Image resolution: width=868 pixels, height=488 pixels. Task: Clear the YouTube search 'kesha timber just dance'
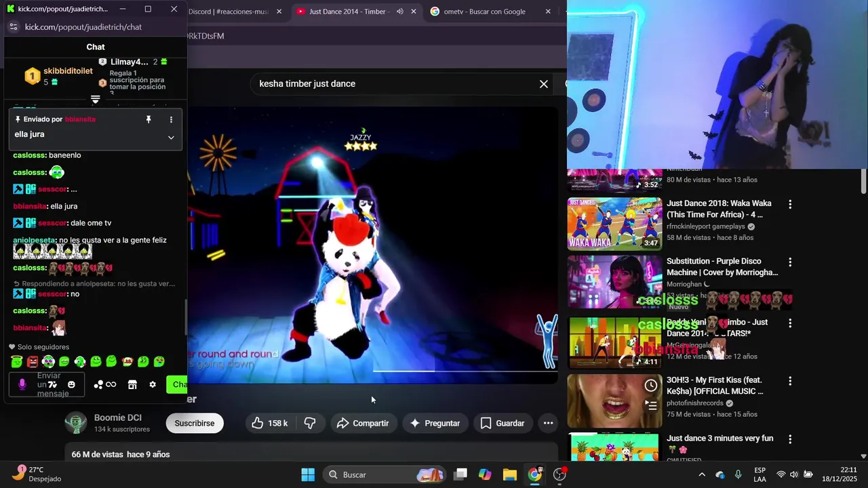pos(543,84)
